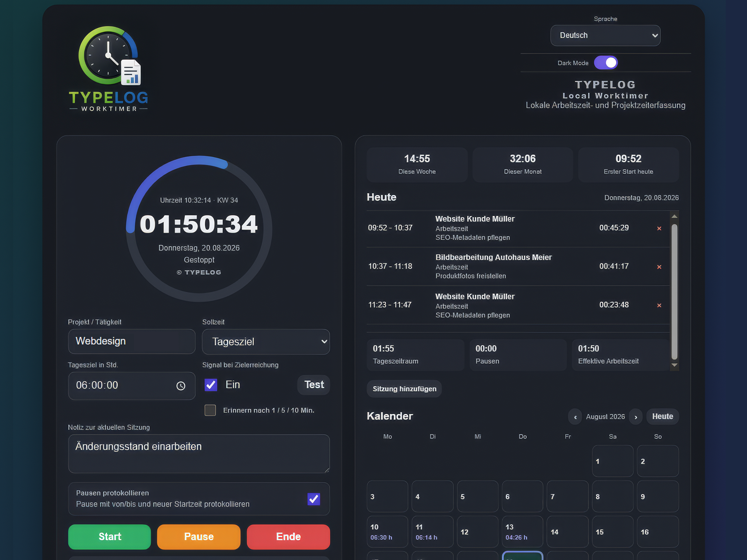The width and height of the screenshot is (747, 560).
Task: Click the Tageszeitraum 01:55 card
Action: (415, 355)
